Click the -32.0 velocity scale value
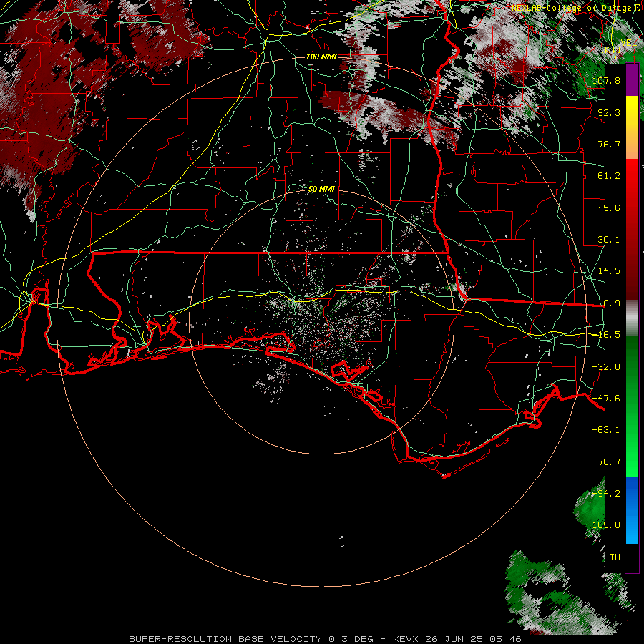644x644 pixels. (606, 366)
